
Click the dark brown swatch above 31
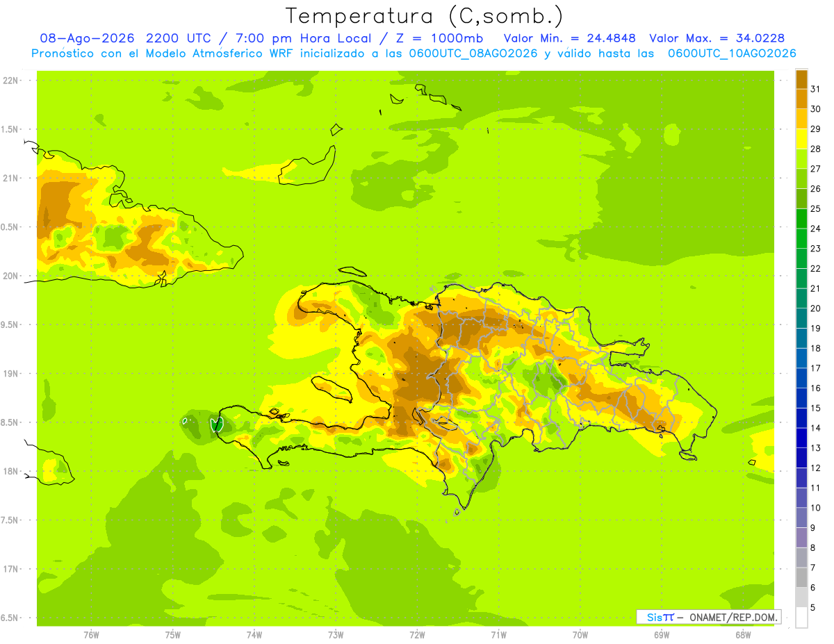point(801,79)
